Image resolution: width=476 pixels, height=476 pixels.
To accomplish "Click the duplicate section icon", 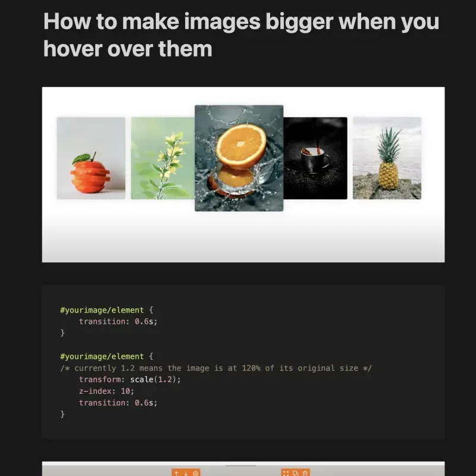I will coord(295,473).
